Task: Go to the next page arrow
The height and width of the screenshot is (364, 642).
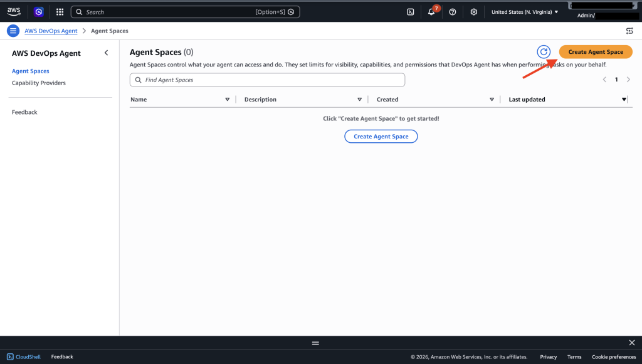Action: pyautogui.click(x=628, y=80)
